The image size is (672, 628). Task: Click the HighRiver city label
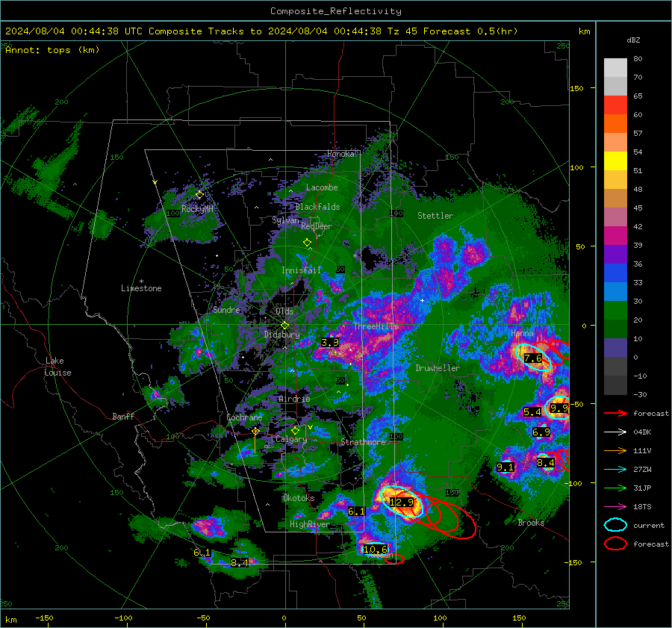point(309,525)
